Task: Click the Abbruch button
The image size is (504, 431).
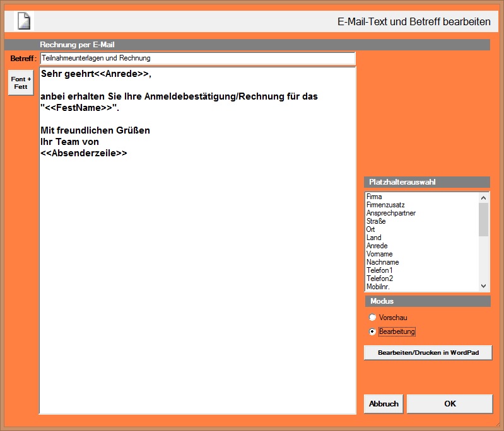Action: 384,404
